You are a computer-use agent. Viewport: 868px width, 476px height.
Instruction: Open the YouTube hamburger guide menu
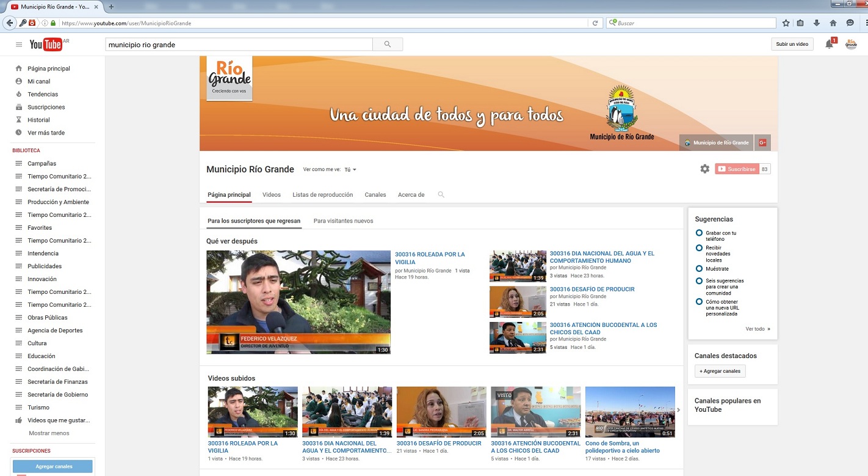19,45
